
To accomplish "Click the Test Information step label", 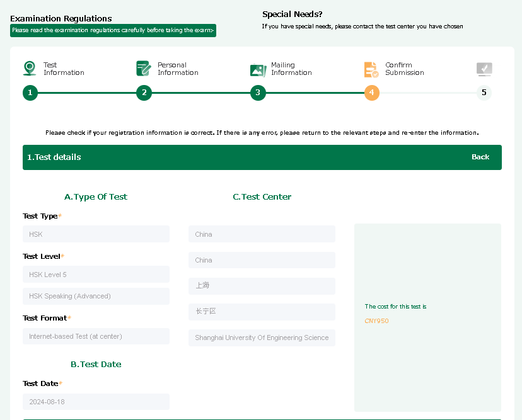I will (64, 69).
